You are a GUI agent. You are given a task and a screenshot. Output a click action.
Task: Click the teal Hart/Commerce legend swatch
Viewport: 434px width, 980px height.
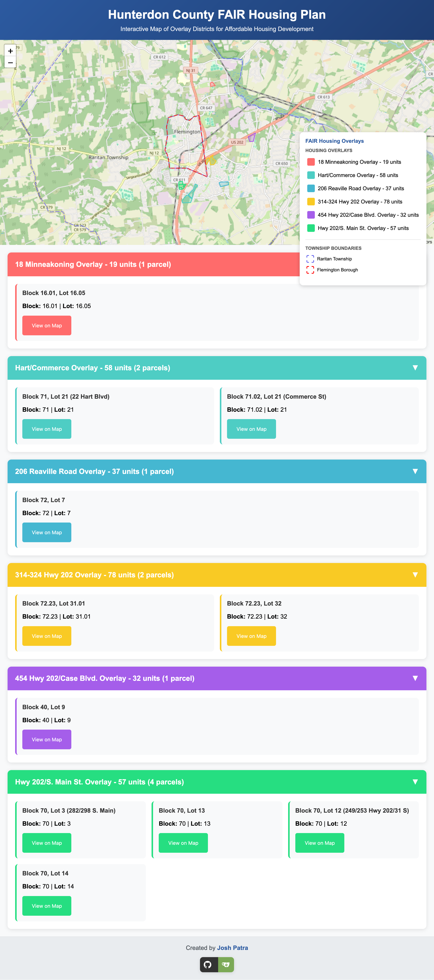(x=311, y=175)
